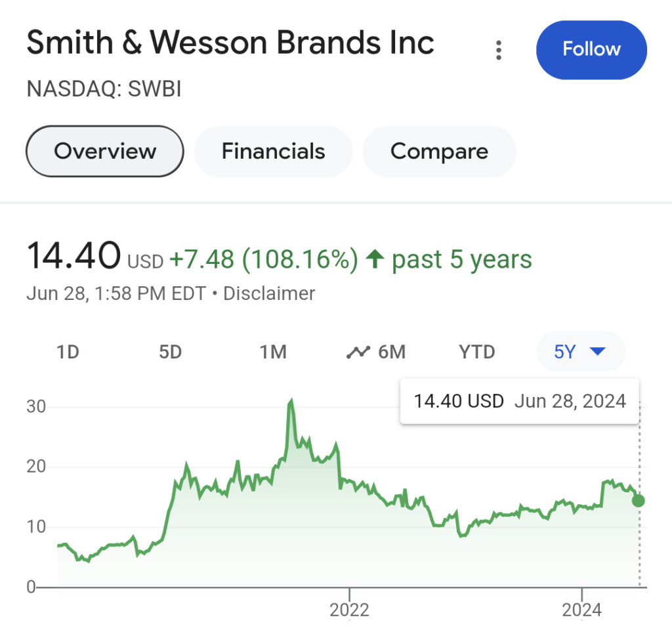This screenshot has height=636, width=672.
Task: Select the Compare tab
Action: coord(439,151)
